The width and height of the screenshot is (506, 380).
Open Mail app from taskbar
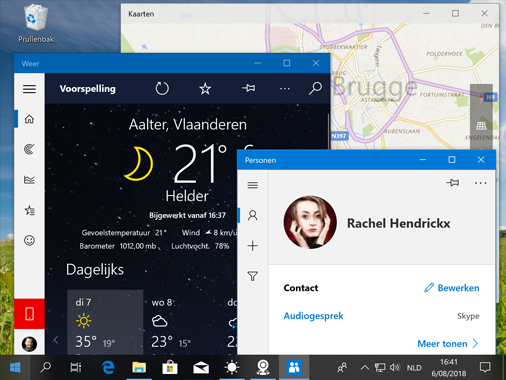(201, 367)
